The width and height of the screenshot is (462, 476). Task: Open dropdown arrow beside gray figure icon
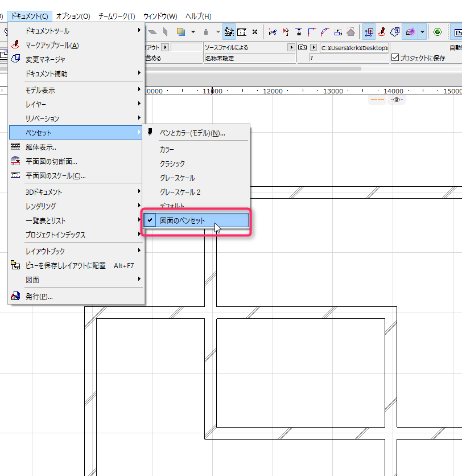point(218,32)
